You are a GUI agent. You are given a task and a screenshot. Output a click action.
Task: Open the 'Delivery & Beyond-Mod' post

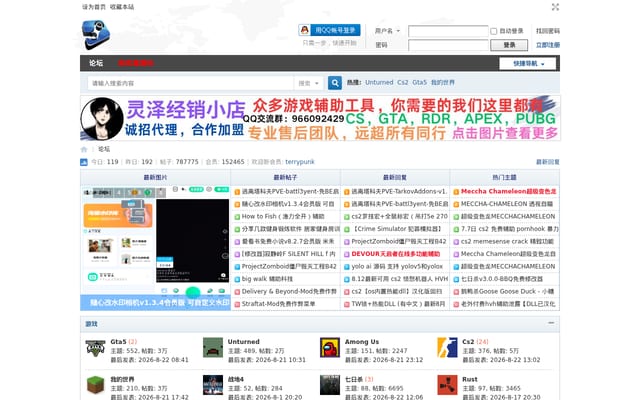289,292
